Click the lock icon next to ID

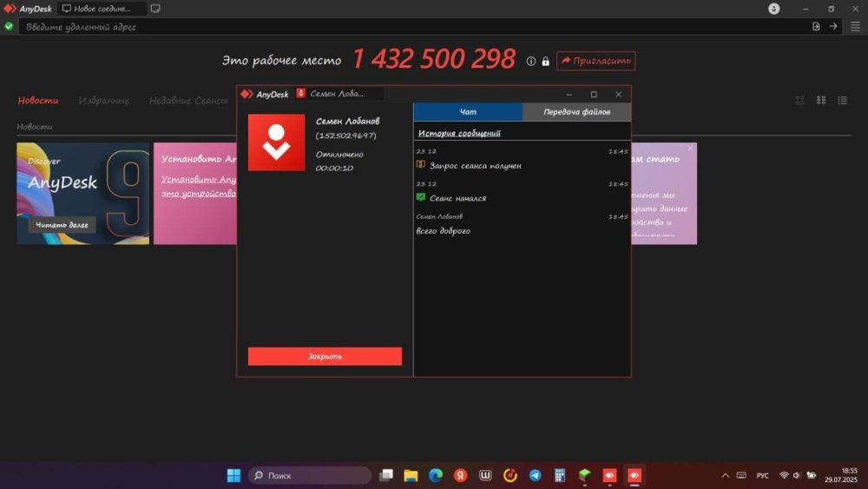click(x=545, y=61)
